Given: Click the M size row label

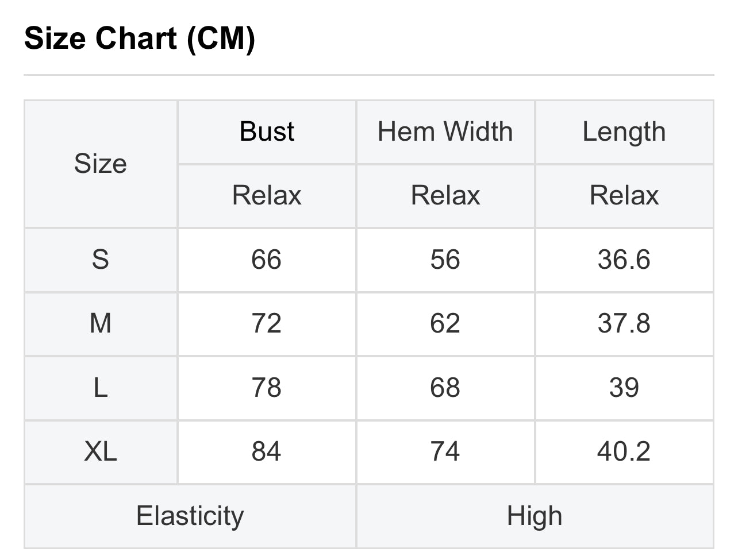Looking at the screenshot, I should coord(100,323).
